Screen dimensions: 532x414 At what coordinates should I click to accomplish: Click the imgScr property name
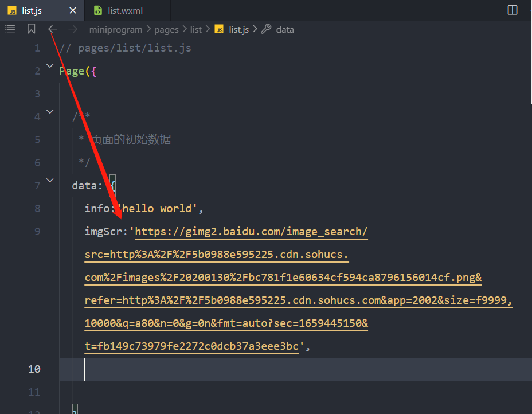pyautogui.click(x=103, y=232)
